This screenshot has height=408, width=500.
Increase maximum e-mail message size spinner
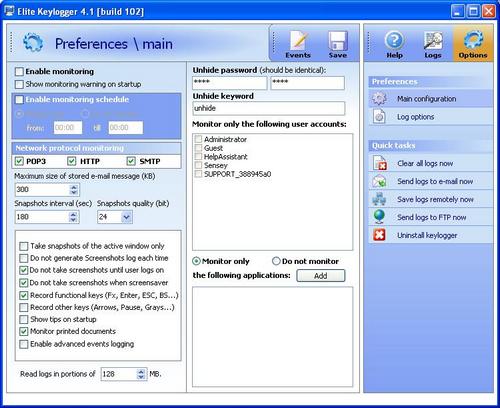point(74,187)
